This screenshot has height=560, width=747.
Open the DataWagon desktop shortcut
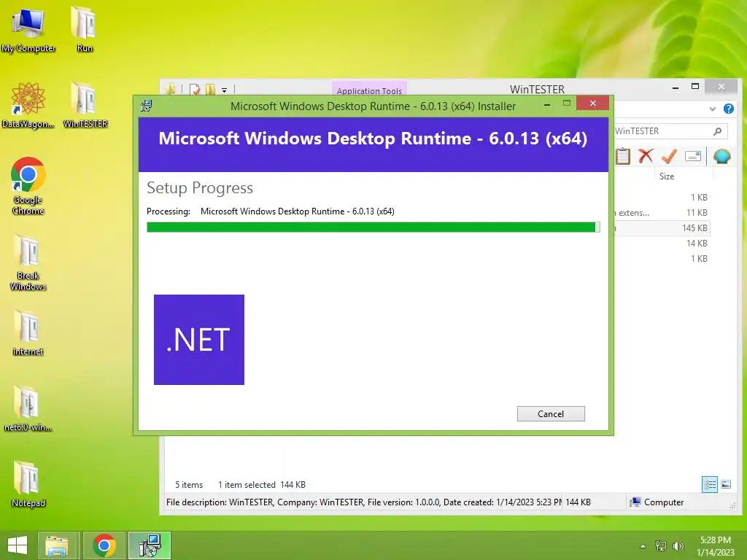[x=28, y=105]
